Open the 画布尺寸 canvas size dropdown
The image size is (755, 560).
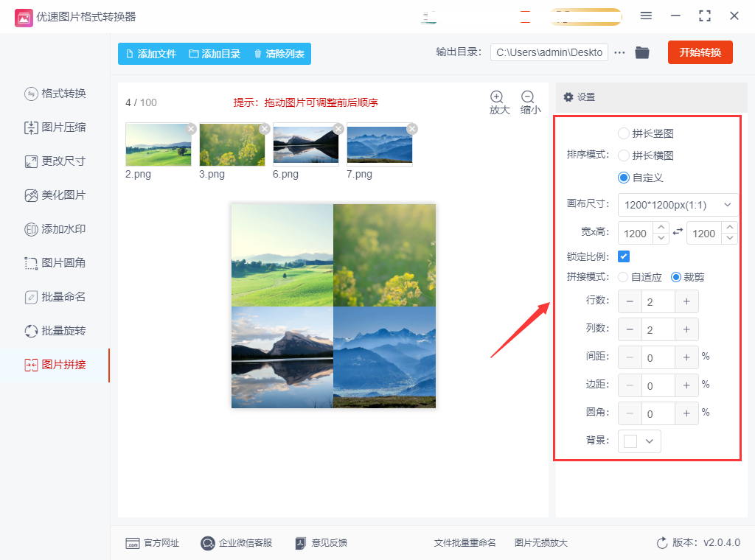coord(678,205)
